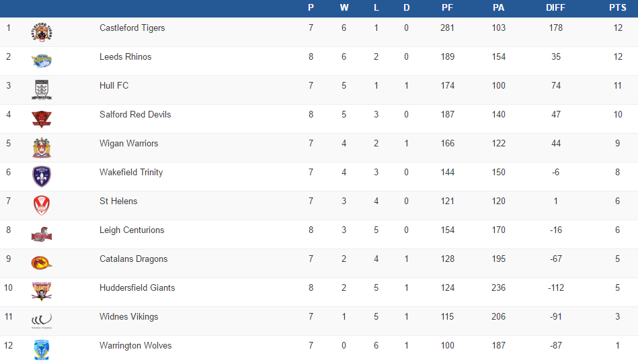Click the Leigh Centurions logo
The width and height of the screenshot is (638, 364).
(42, 234)
